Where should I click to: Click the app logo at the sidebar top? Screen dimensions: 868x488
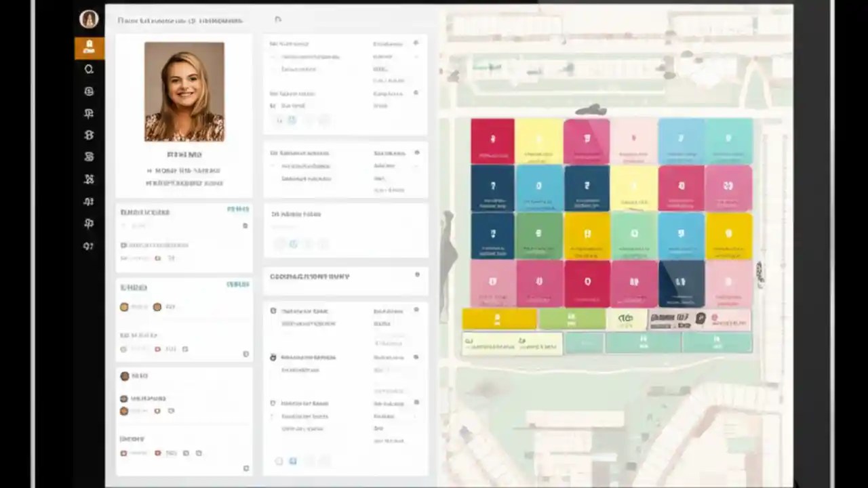coord(88,19)
